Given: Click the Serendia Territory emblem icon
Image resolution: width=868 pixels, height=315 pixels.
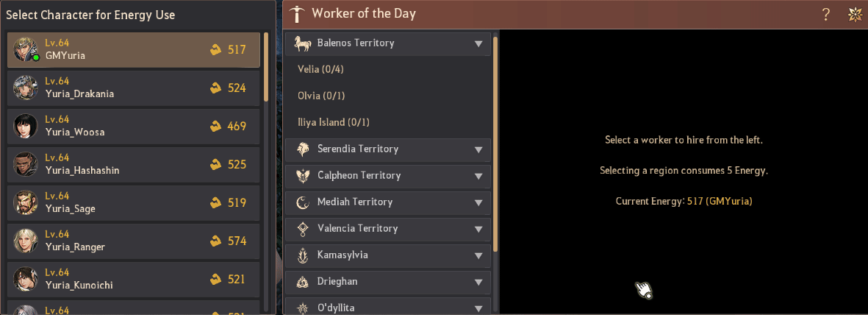Looking at the screenshot, I should point(303,149).
